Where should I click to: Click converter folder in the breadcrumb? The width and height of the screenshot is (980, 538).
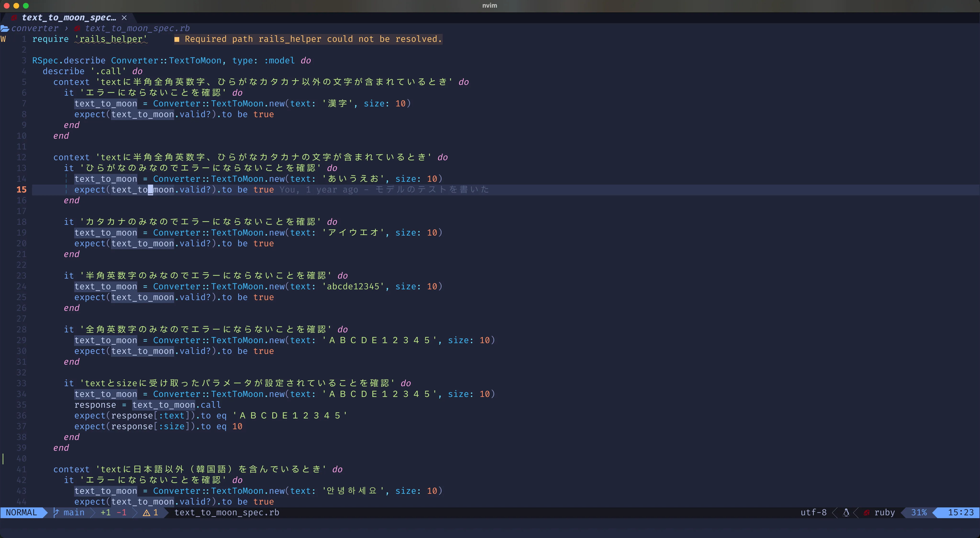(35, 28)
